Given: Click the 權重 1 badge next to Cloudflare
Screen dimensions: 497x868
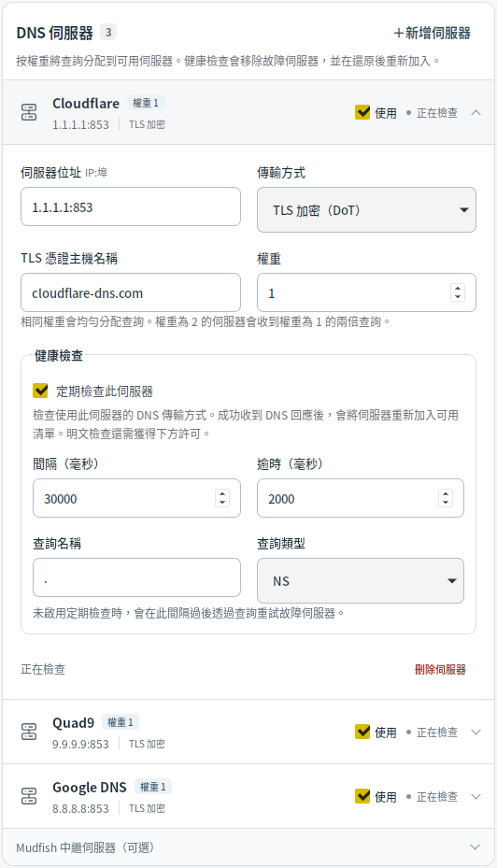Looking at the screenshot, I should click(146, 103).
